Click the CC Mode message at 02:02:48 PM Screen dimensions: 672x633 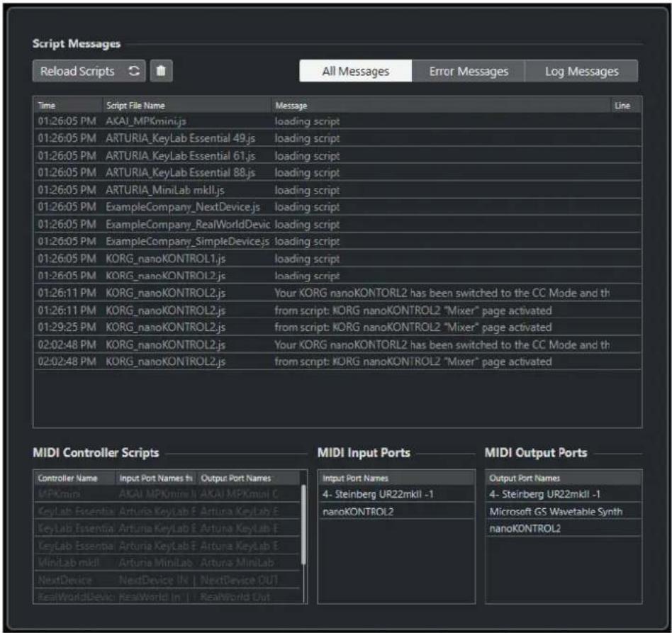click(x=442, y=344)
